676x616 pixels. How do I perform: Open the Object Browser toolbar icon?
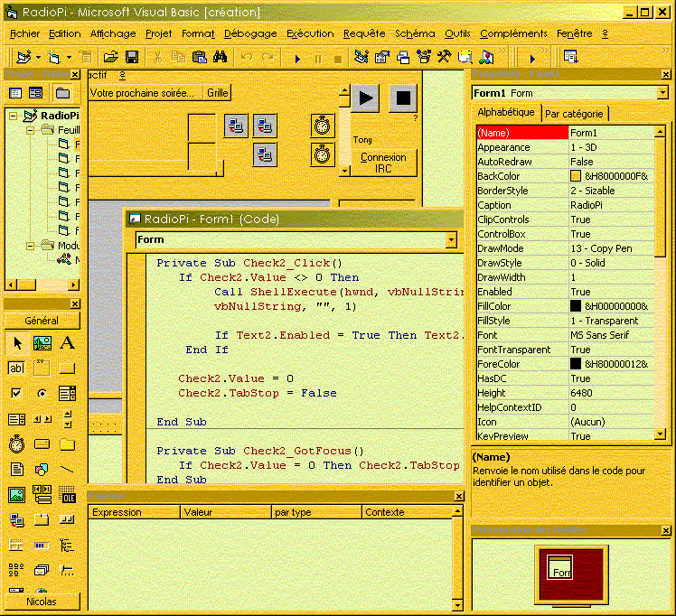pyautogui.click(x=424, y=56)
